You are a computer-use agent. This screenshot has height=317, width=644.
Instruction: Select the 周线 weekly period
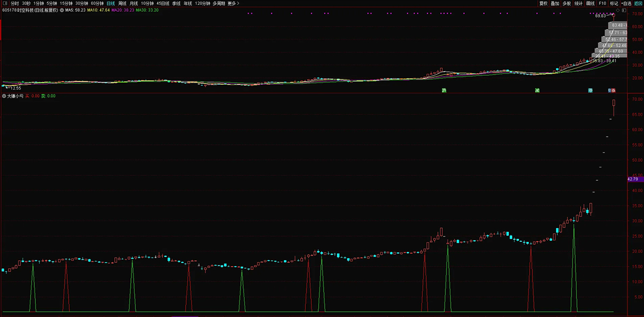tap(122, 3)
